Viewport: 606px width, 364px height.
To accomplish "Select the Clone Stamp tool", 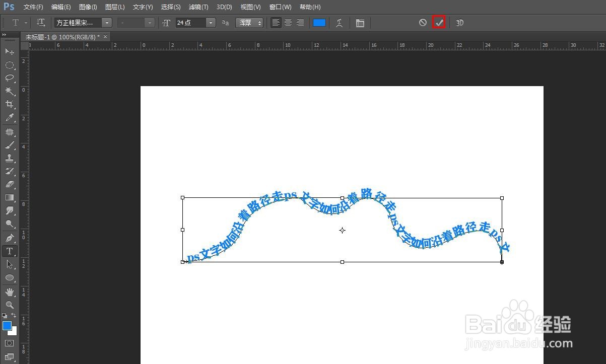I will tap(9, 158).
